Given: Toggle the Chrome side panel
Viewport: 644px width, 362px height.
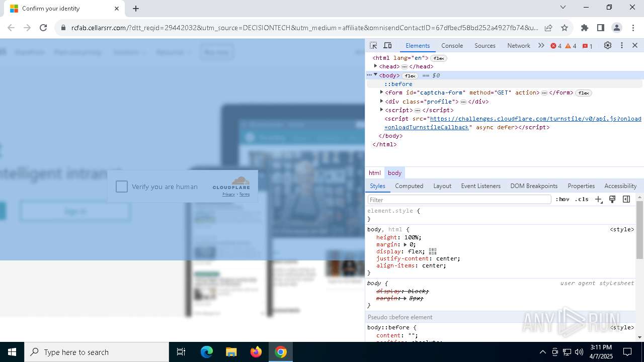Looking at the screenshot, I should 600,28.
